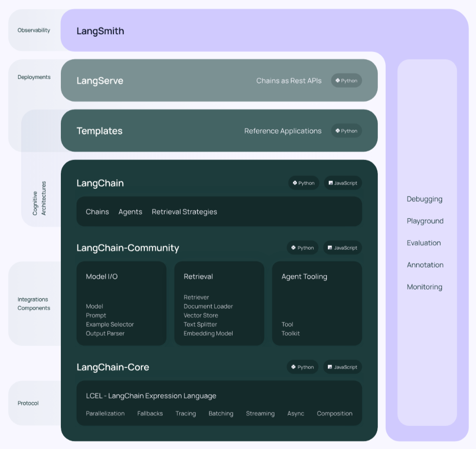Click the 'Integrations Components' label
476x449 pixels.
pos(34,304)
